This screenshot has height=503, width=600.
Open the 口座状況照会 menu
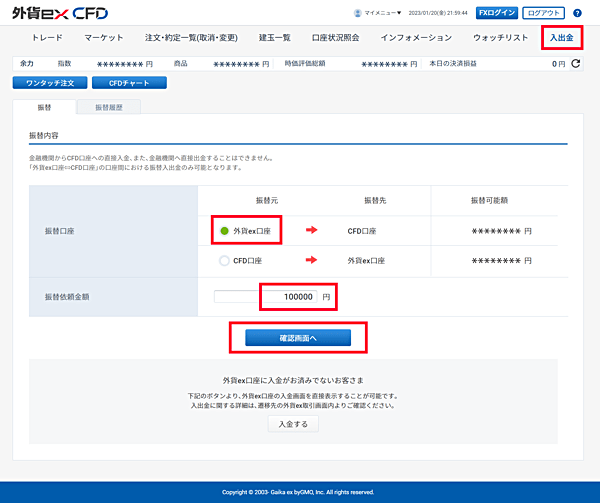click(335, 37)
